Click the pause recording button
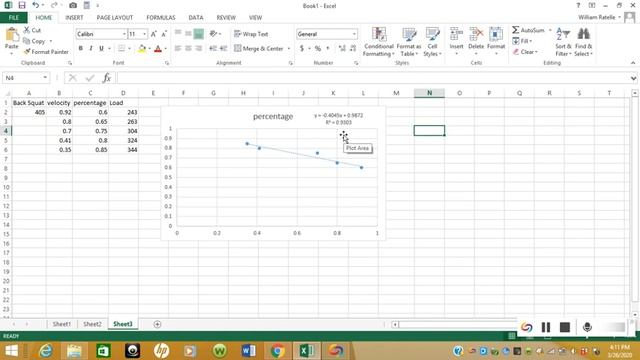Image resolution: width=640 pixels, height=360 pixels. 546,327
